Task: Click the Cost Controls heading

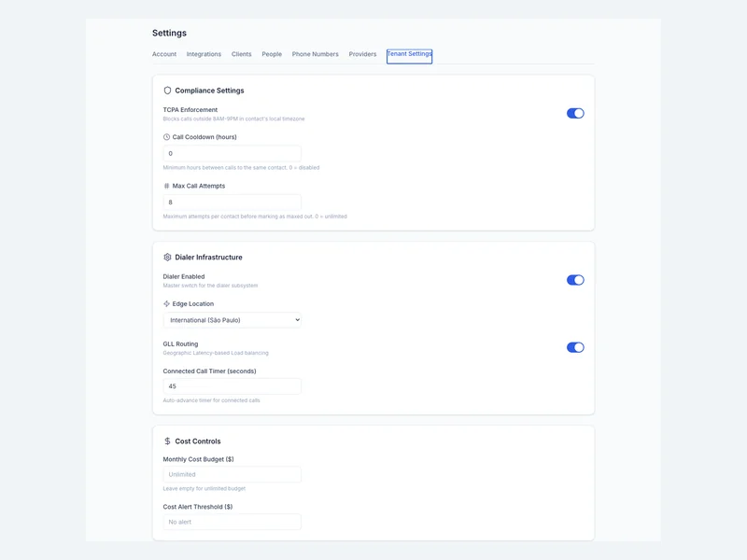Action: pyautogui.click(x=198, y=441)
